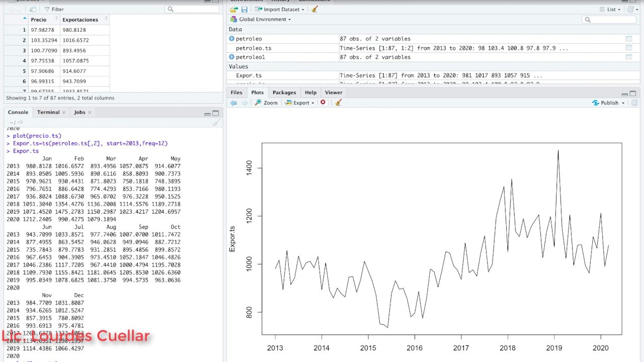Select the Plots tab
Screen dimensions: 644x362
click(x=257, y=93)
